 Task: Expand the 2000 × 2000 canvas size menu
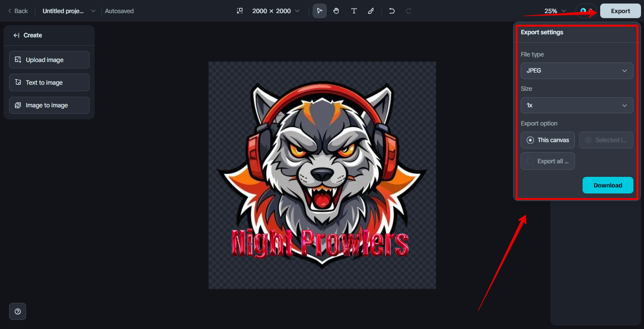click(275, 11)
